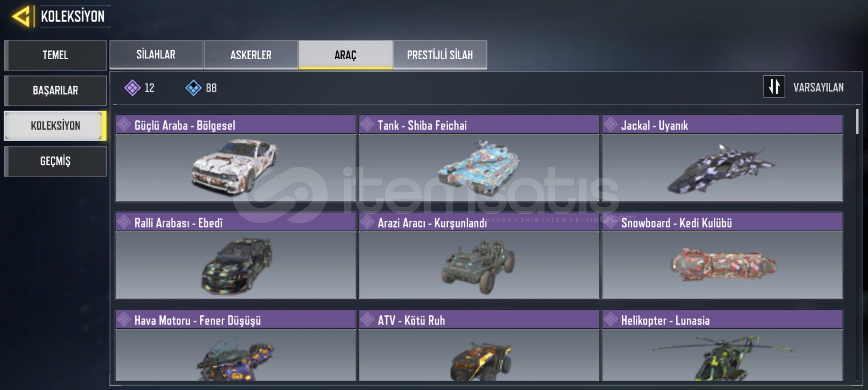This screenshot has width=868, height=390.
Task: Open the Hava Motoru - Fener Düşüşü skin
Action: point(235,345)
